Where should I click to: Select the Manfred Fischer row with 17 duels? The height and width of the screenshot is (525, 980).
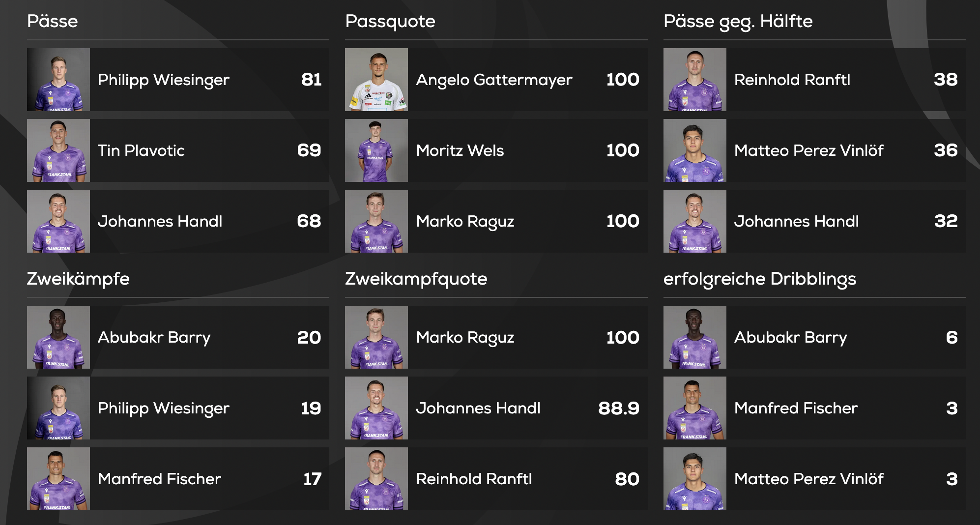coord(178,479)
